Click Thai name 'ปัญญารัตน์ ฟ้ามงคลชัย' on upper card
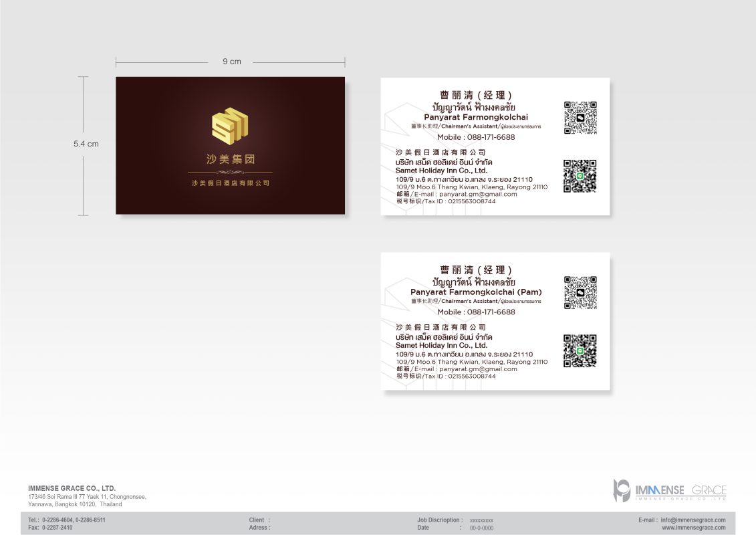Image resolution: width=756 pixels, height=535 pixels. click(473, 106)
